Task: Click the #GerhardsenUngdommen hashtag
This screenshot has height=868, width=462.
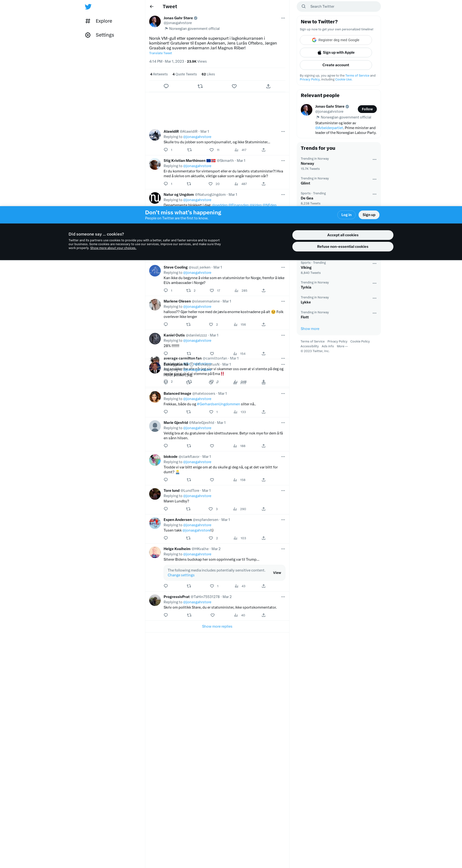Action: [218, 404]
